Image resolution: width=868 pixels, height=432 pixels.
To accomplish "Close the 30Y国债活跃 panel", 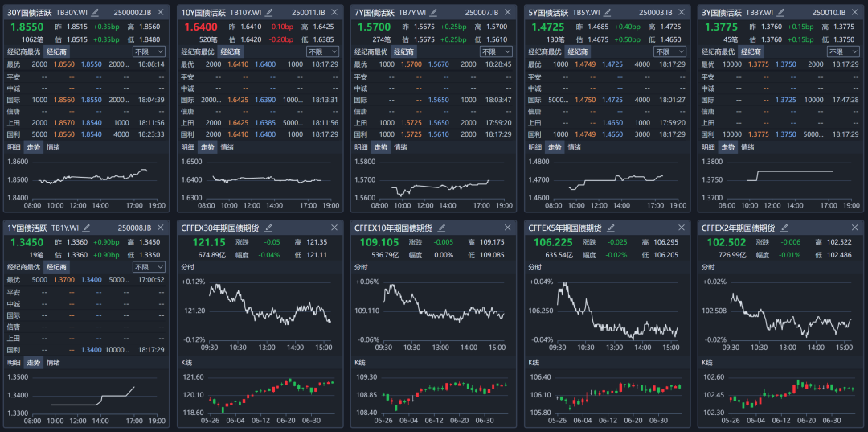I will tap(161, 12).
